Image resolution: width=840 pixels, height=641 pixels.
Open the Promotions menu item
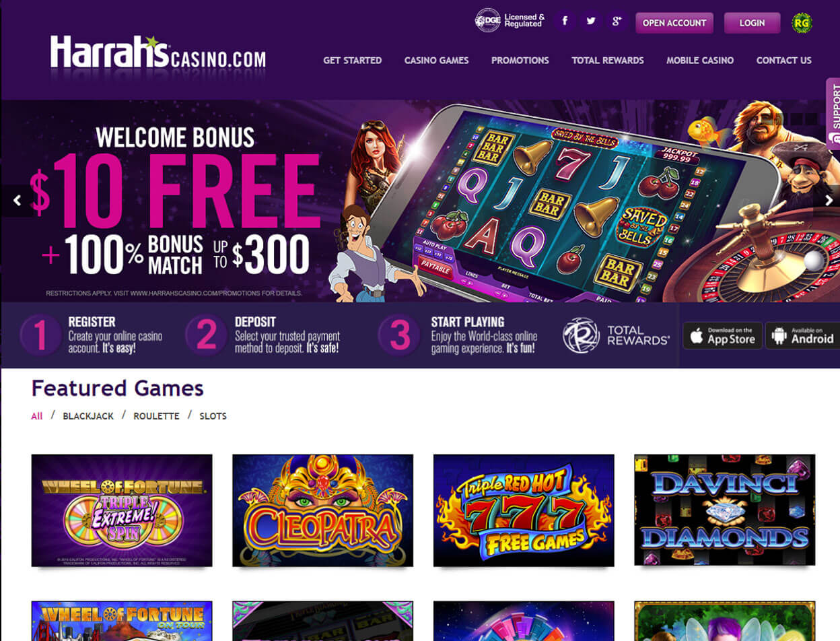520,61
